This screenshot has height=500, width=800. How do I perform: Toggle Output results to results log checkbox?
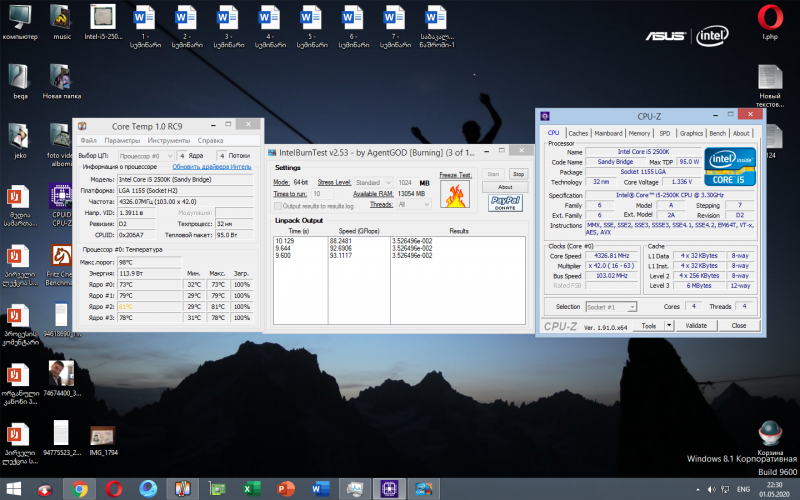[278, 205]
